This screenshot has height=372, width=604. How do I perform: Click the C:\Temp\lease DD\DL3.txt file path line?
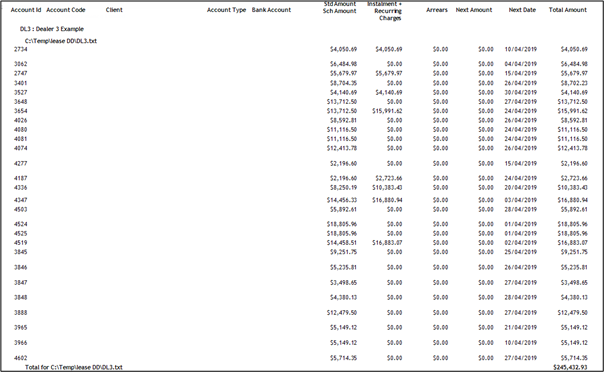(61, 41)
